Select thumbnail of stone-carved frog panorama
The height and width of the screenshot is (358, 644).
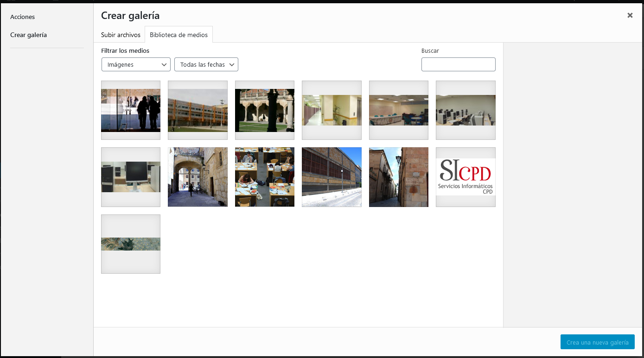pos(131,244)
